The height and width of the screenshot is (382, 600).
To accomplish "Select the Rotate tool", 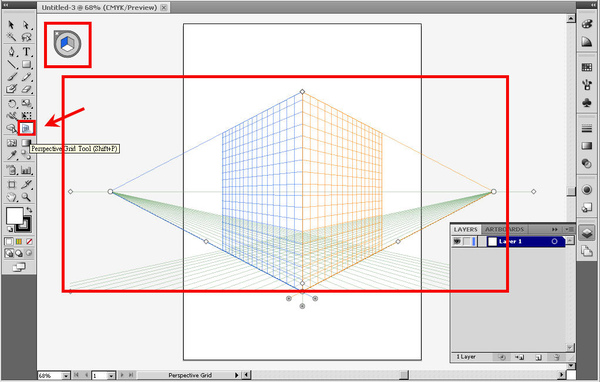I will tap(11, 103).
